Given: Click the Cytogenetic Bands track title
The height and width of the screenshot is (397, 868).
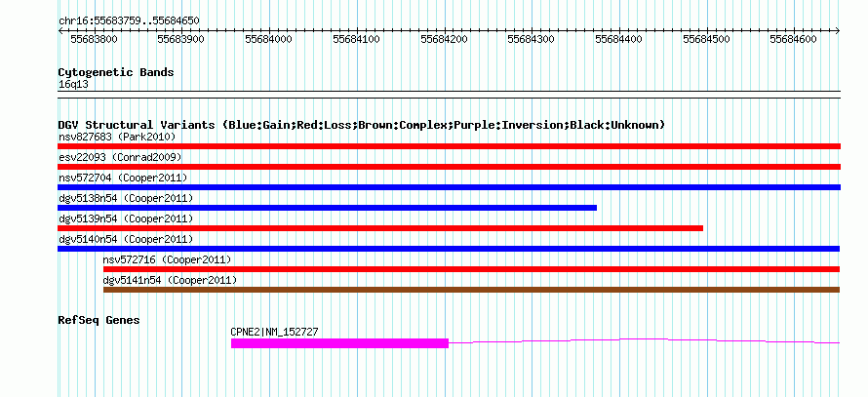Looking at the screenshot, I should click(x=116, y=72).
